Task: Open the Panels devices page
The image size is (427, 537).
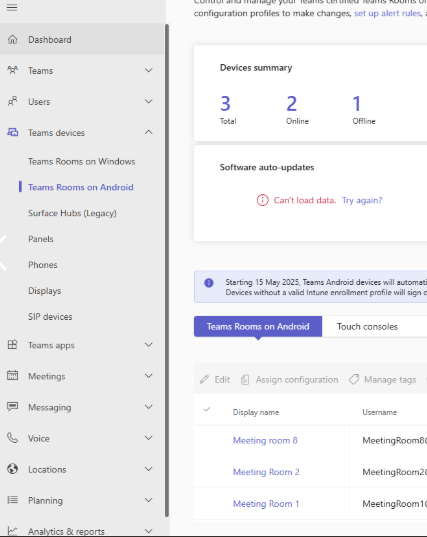Action: click(x=41, y=239)
